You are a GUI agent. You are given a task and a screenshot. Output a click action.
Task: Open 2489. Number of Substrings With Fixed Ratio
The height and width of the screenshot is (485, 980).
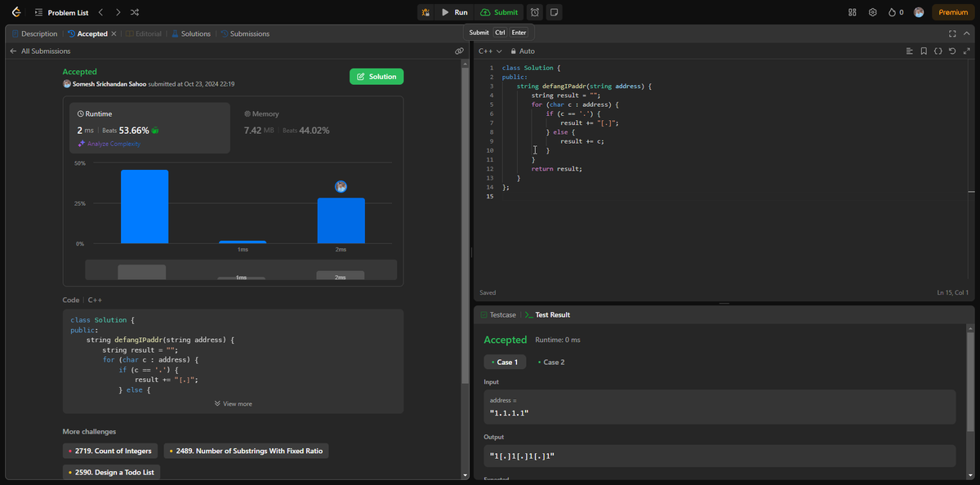(x=246, y=451)
